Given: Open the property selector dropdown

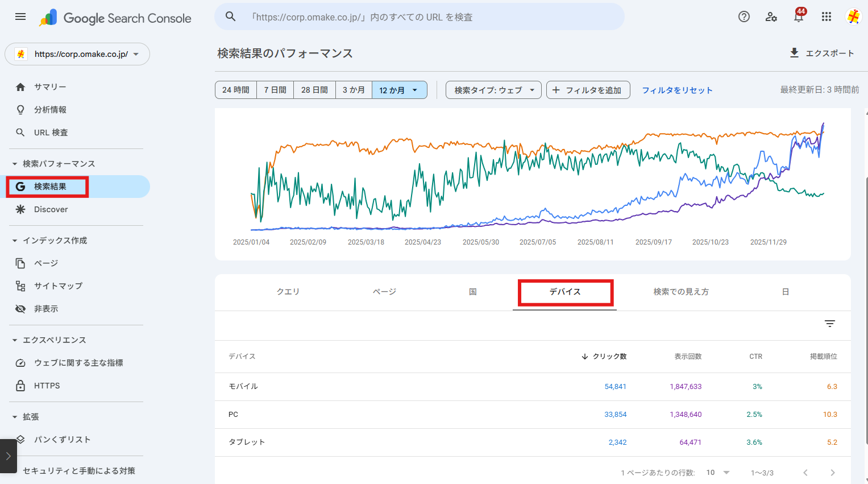Looking at the screenshot, I should pos(77,54).
